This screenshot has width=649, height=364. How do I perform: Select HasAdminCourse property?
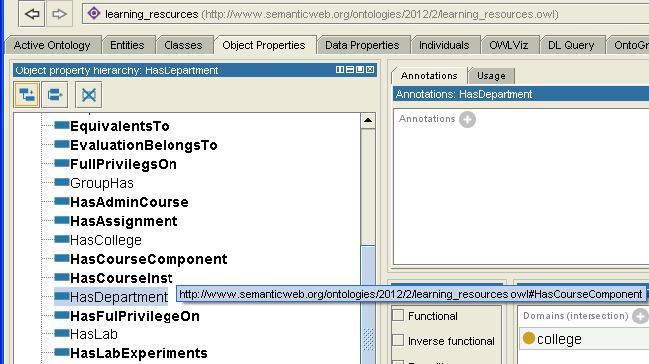click(x=129, y=202)
